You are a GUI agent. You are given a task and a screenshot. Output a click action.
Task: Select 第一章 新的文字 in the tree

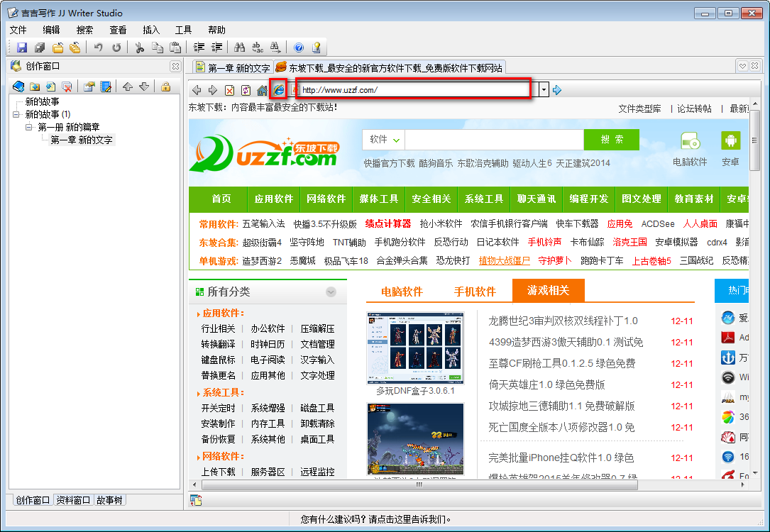coord(82,140)
